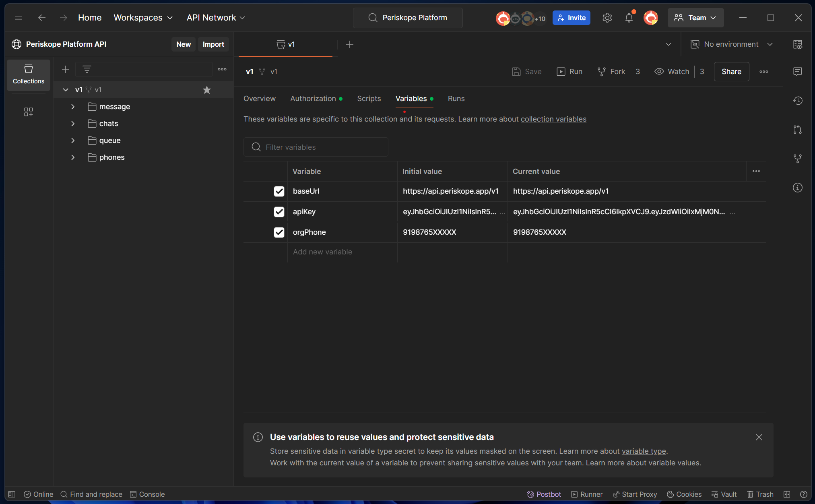
Task: Open the hamburger menu icon
Action: pyautogui.click(x=19, y=18)
